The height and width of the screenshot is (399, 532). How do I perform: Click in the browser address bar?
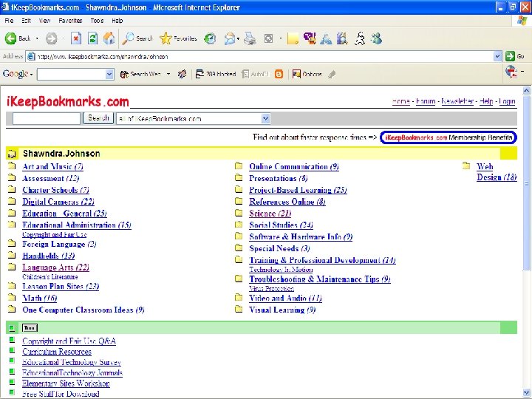(x=259, y=56)
